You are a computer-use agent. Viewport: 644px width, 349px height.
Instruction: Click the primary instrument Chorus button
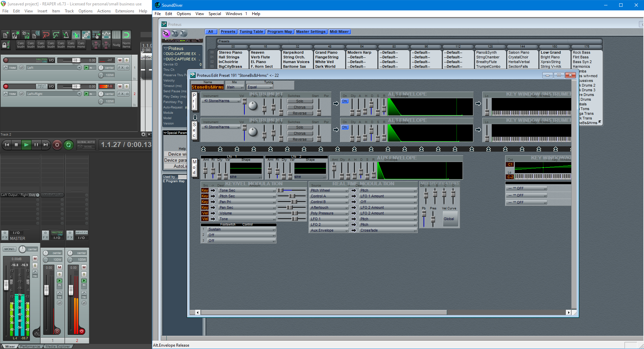(x=300, y=107)
